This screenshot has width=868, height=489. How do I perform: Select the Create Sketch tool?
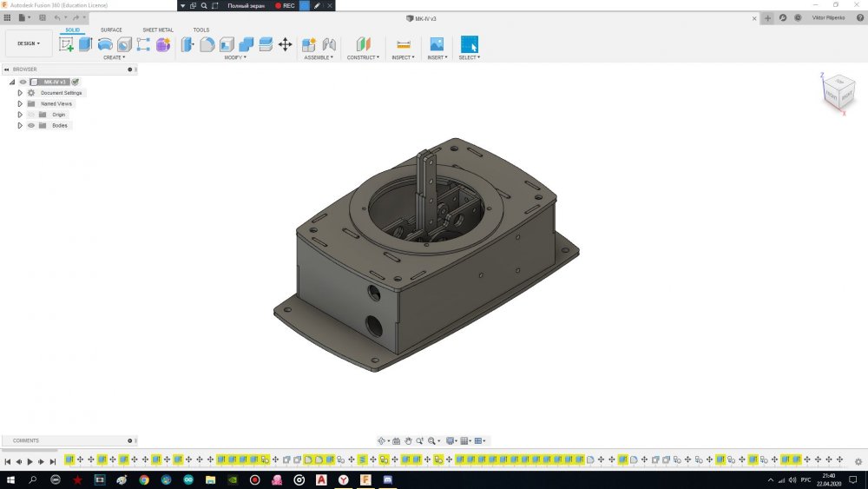click(x=66, y=44)
